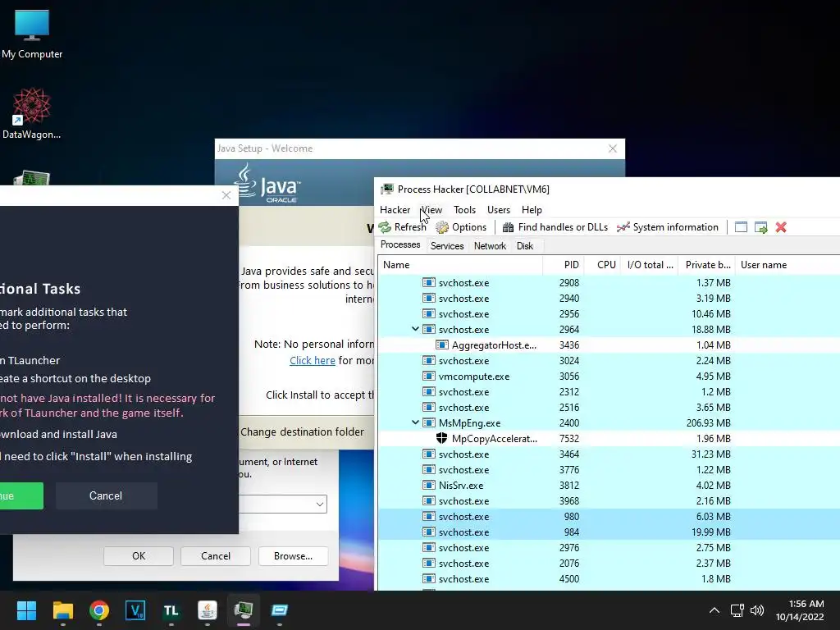Select the MsMpEng.exe process icon
This screenshot has height=630, width=840.
coord(428,422)
